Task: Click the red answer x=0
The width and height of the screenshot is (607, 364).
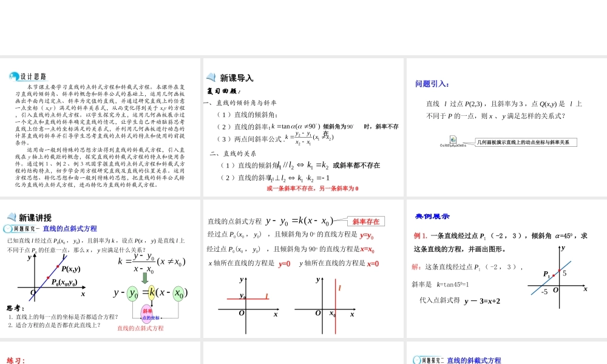Action: click(373, 264)
